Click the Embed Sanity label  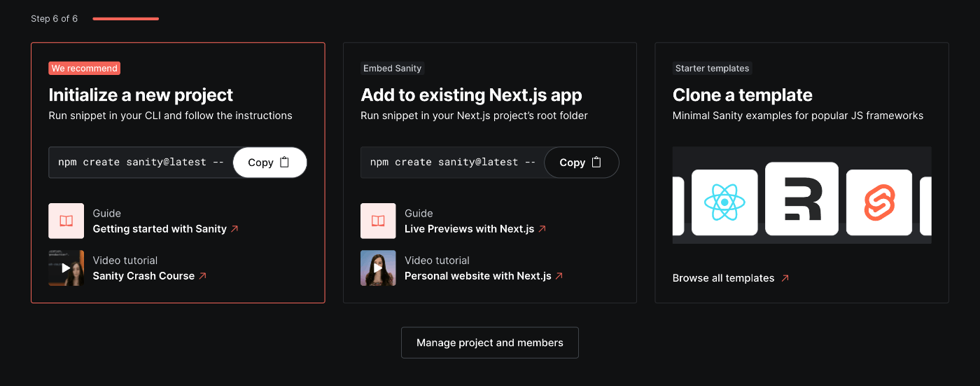pos(393,68)
